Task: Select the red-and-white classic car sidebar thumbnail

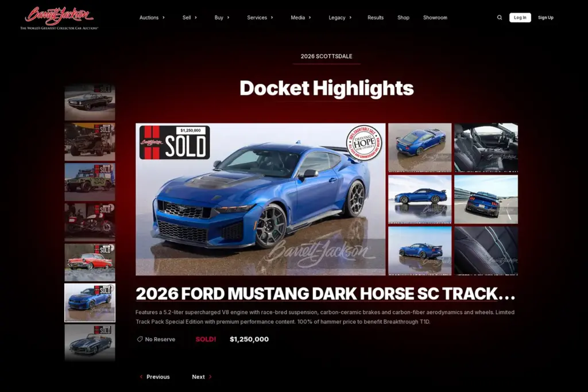Action: tap(89, 261)
